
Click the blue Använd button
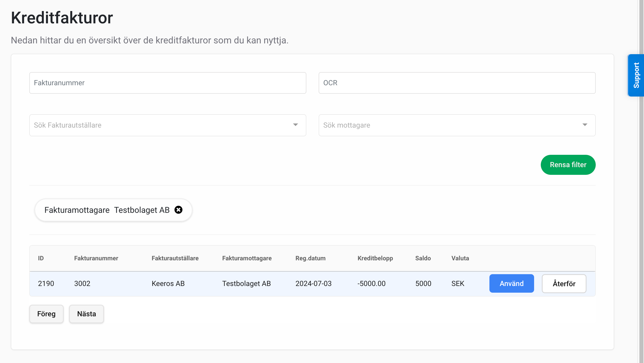pos(511,283)
